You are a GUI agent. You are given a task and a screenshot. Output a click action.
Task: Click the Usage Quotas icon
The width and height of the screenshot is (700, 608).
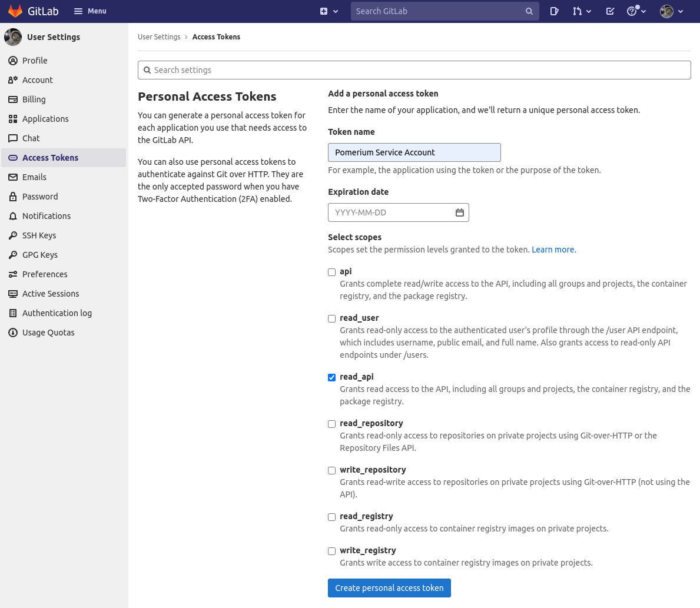click(x=13, y=333)
